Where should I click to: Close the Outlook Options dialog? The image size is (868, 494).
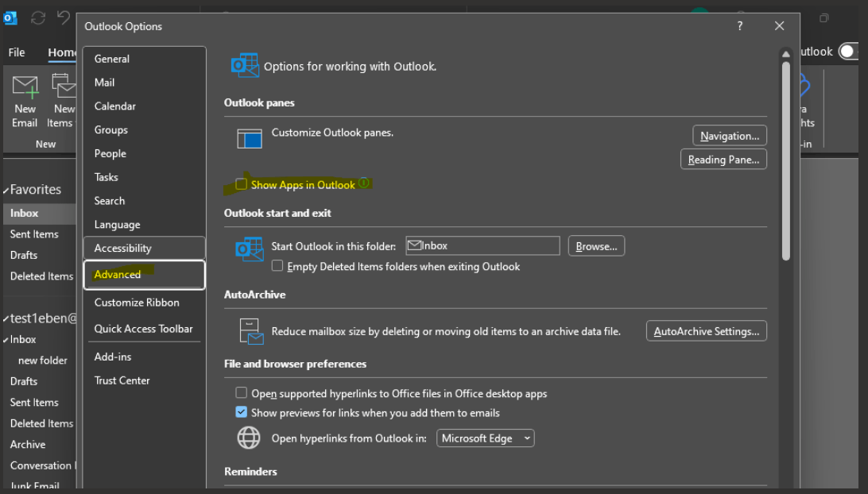coord(780,26)
